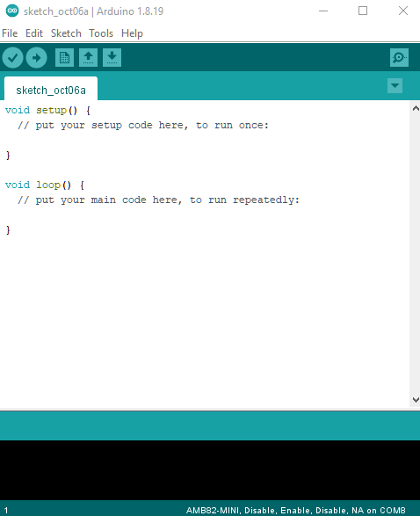Open the Sketch menu
The height and width of the screenshot is (516, 420).
click(x=66, y=33)
